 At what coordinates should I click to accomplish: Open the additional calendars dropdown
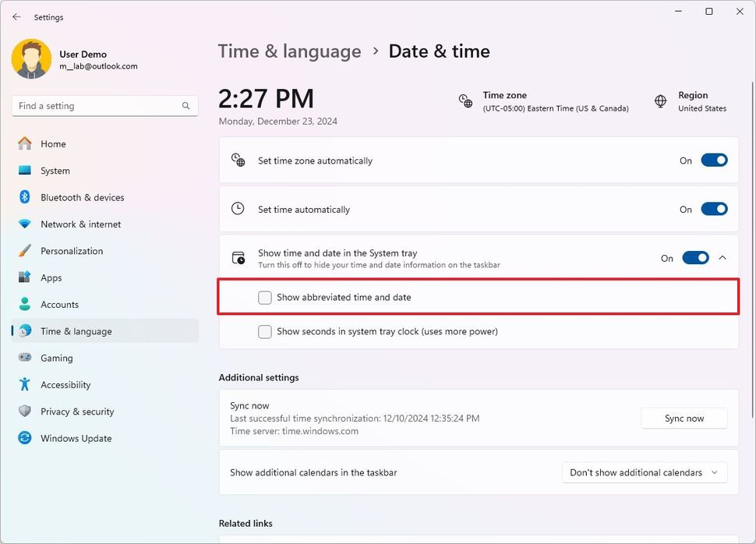644,472
